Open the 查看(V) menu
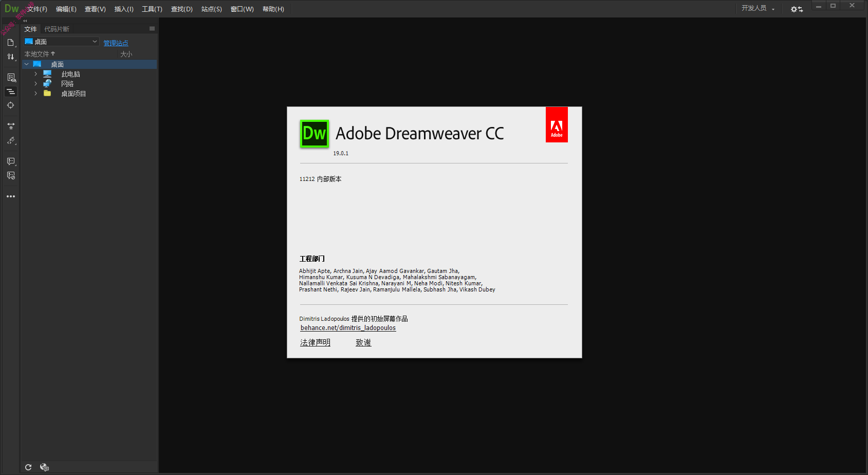The width and height of the screenshot is (868, 475). [x=95, y=9]
